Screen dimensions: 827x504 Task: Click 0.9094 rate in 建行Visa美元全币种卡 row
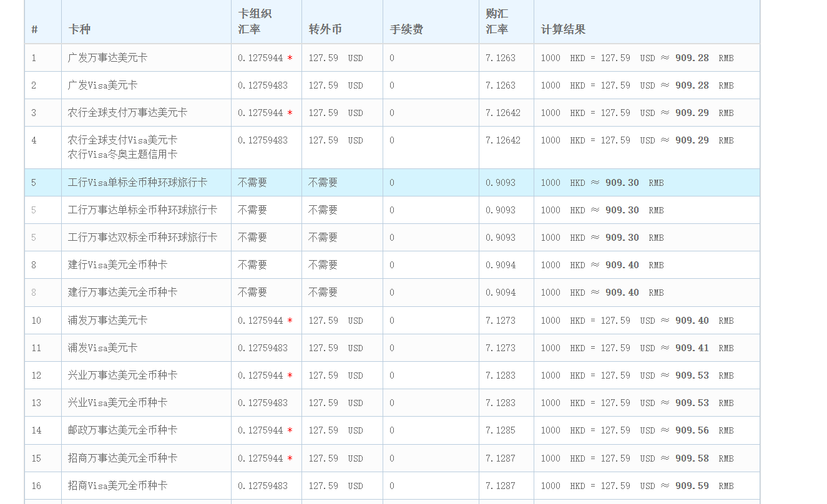click(501, 265)
